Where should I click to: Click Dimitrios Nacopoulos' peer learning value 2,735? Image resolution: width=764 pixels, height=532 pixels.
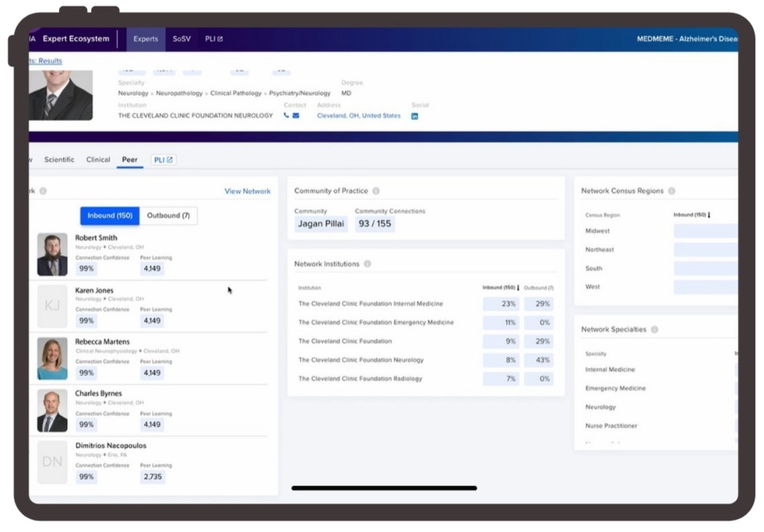[152, 477]
